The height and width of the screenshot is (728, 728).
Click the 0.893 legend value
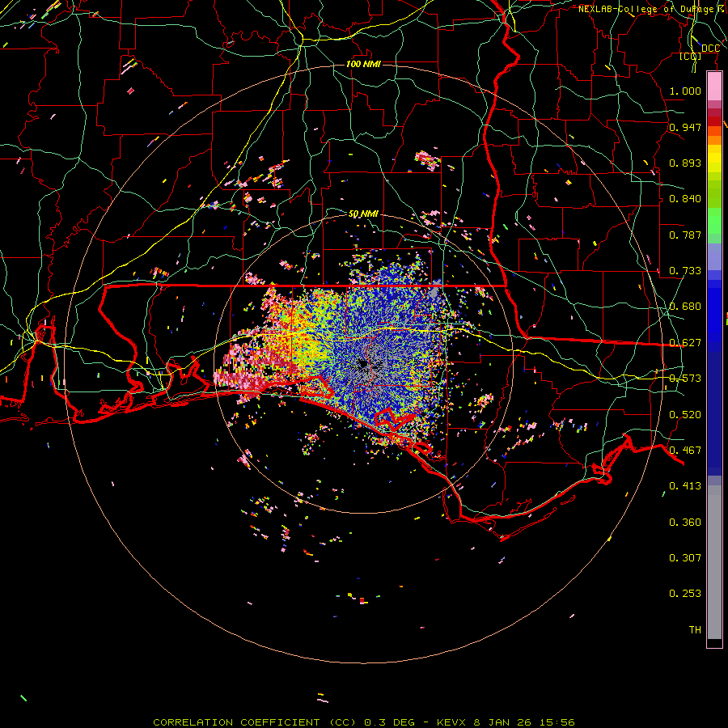685,163
